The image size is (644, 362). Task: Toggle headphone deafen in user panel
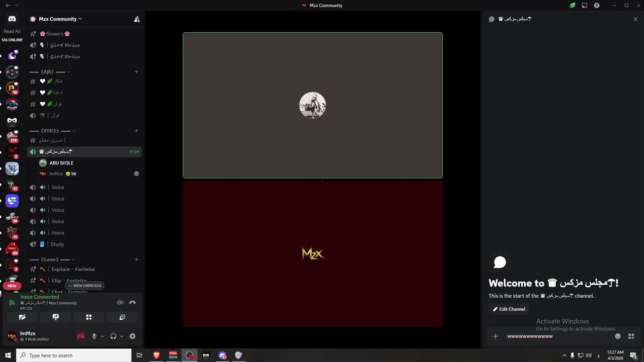tap(113, 336)
